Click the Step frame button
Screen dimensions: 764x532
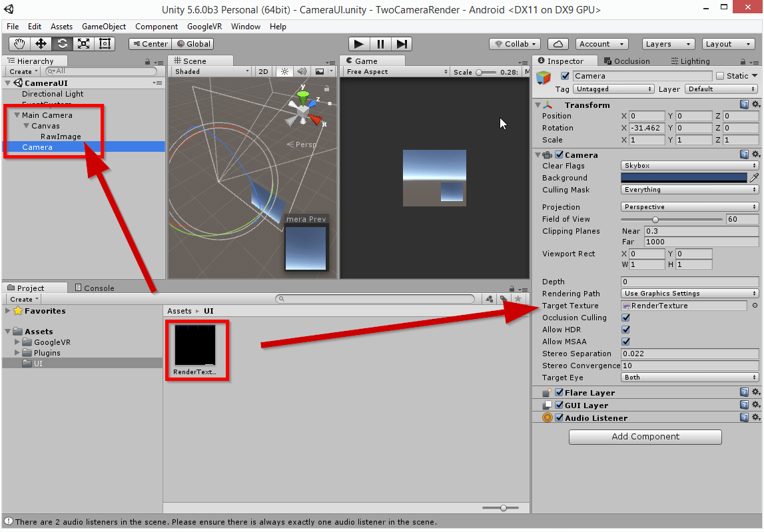tap(402, 44)
